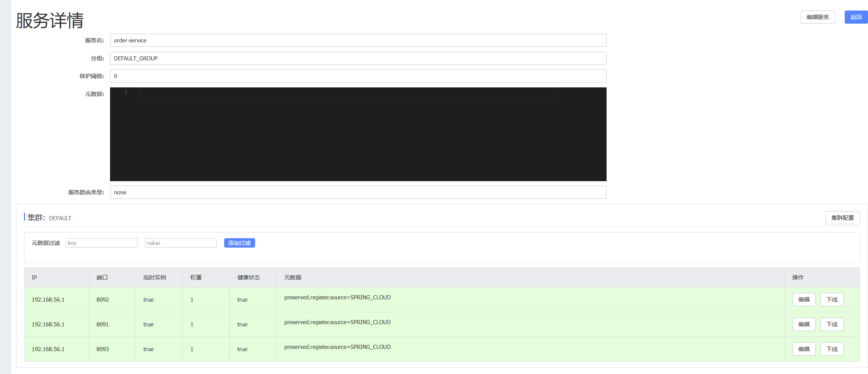Click the key input in 元数据过滤
Viewport: 868px width, 374px height.
(x=101, y=243)
